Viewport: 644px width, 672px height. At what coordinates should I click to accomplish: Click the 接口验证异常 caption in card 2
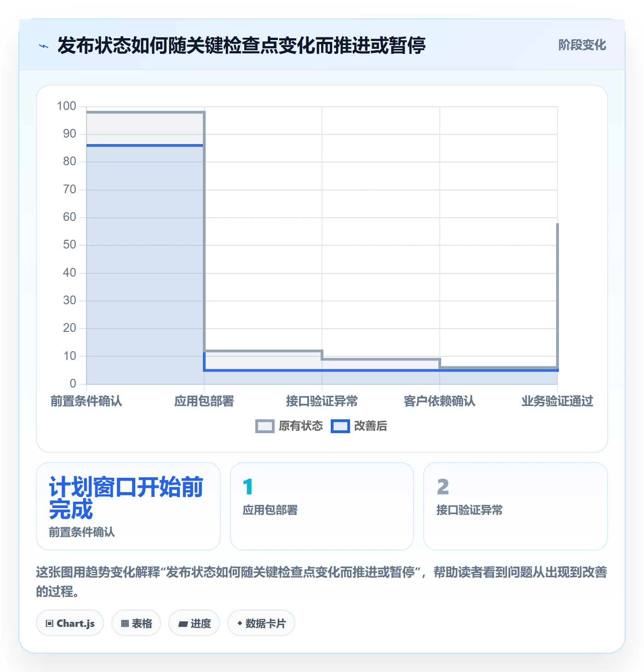click(x=470, y=510)
